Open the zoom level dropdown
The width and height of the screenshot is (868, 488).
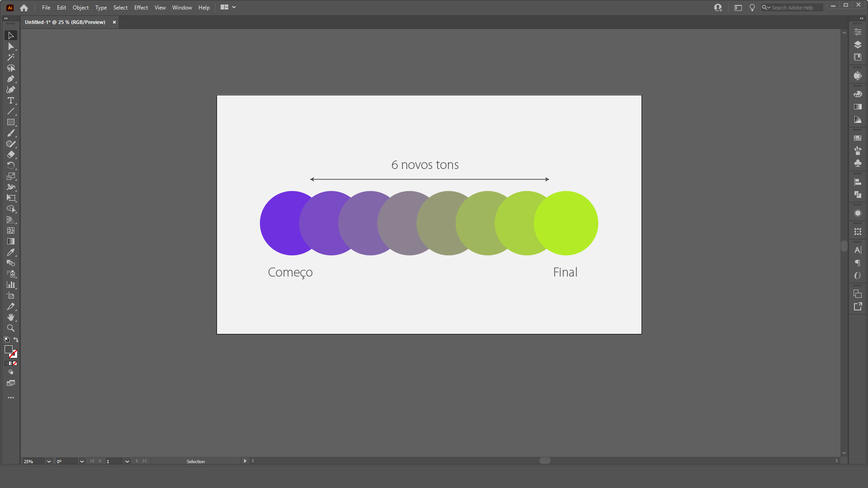pos(49,461)
